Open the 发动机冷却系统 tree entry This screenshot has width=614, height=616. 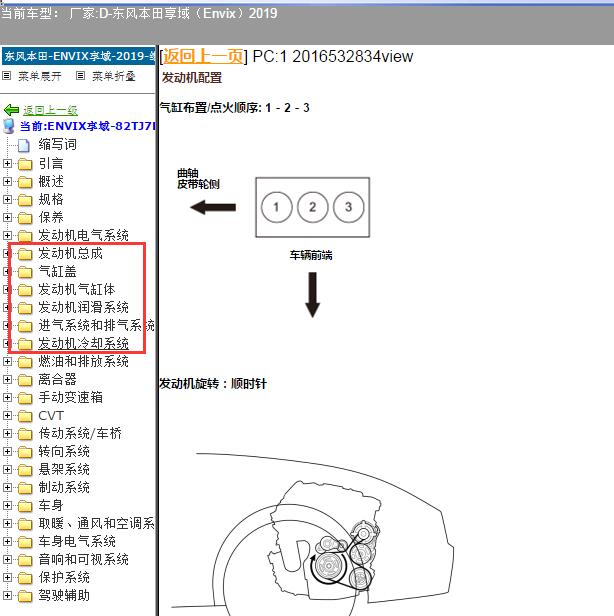(83, 343)
